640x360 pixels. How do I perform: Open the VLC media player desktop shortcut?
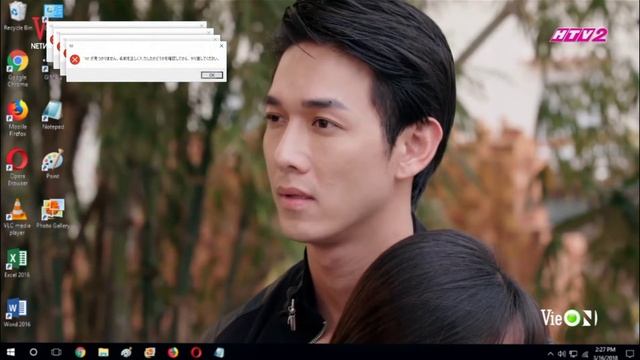pyautogui.click(x=17, y=217)
